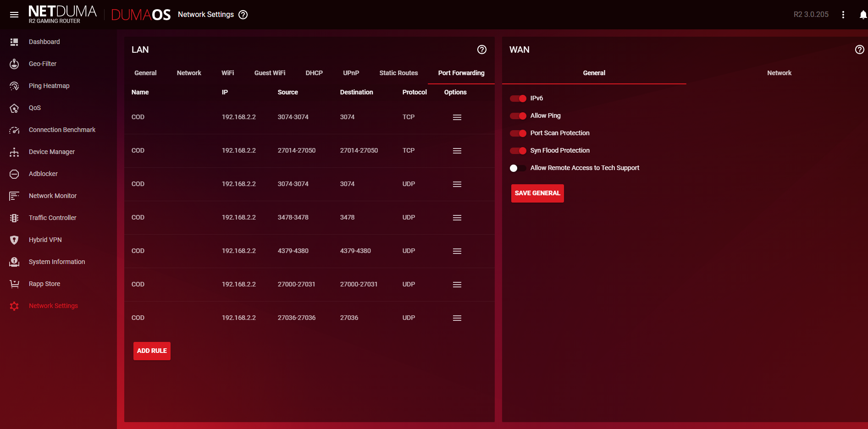Click the ADD RULE button
The height and width of the screenshot is (429, 868).
(x=152, y=351)
